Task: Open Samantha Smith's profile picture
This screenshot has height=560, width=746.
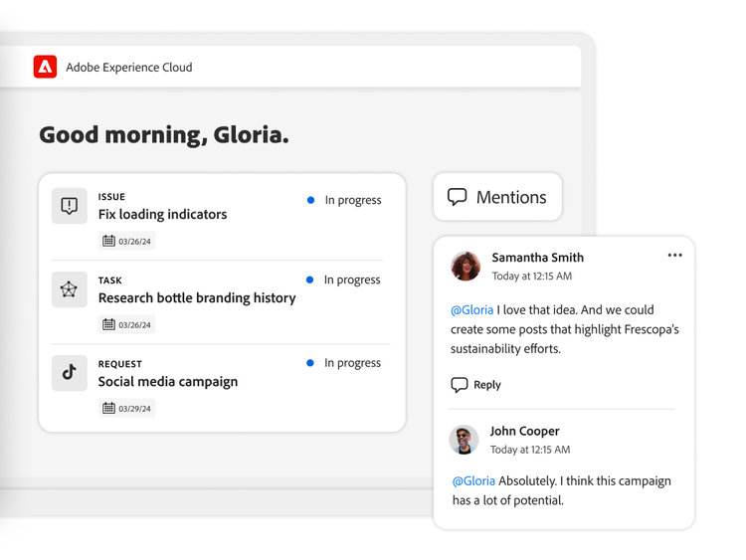Action: (466, 266)
